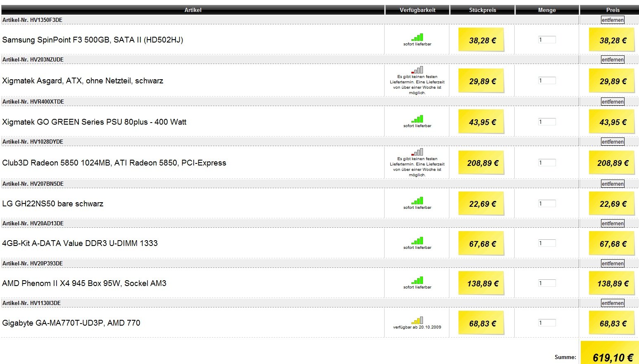Click availability bars icon for Samsung SpinPoint F3
This screenshot has height=364, width=639.
click(417, 37)
